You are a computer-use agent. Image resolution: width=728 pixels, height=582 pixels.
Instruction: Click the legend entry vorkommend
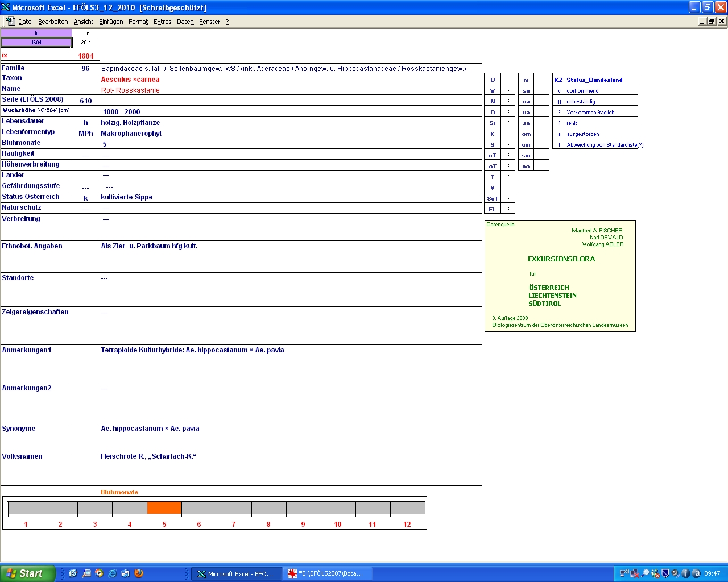[582, 91]
